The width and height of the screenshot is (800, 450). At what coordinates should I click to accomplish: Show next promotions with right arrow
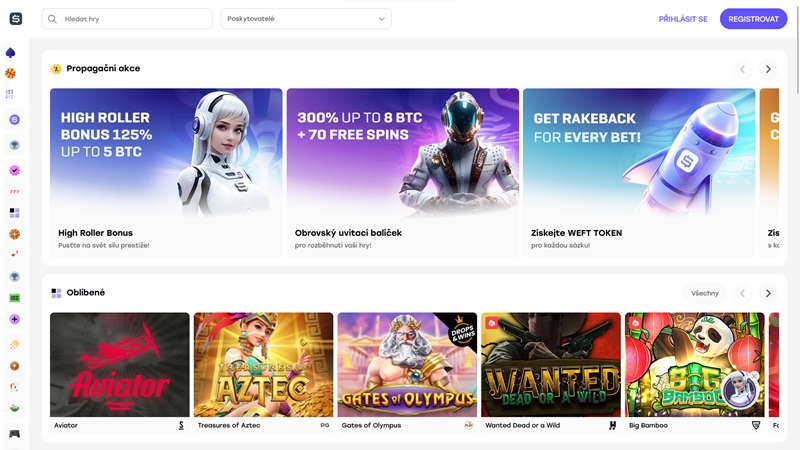pyautogui.click(x=768, y=70)
